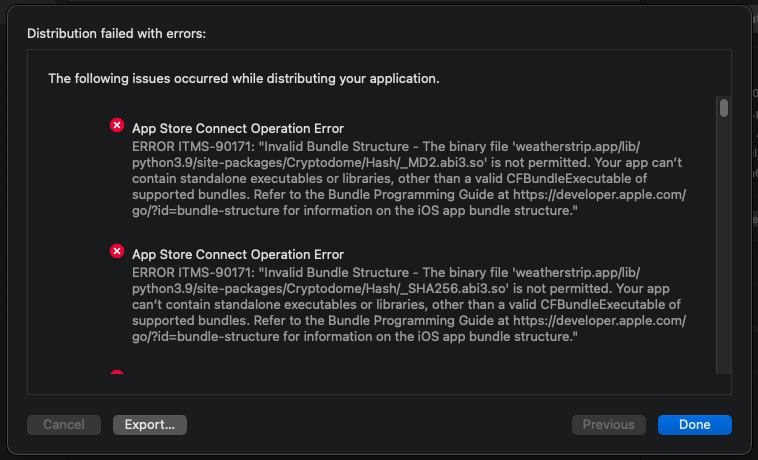Screen dimensions: 758x460
Task: Click the partially visible third error icon
Action: [117, 374]
